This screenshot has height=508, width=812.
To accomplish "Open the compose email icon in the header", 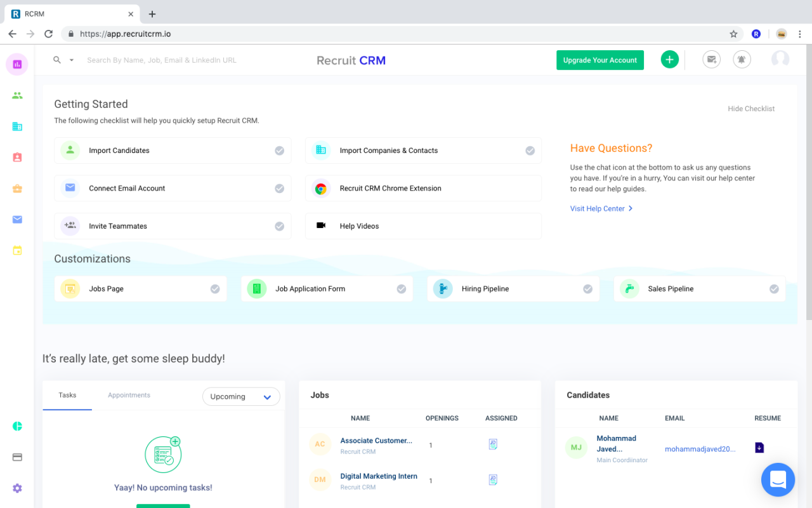I will (x=711, y=59).
